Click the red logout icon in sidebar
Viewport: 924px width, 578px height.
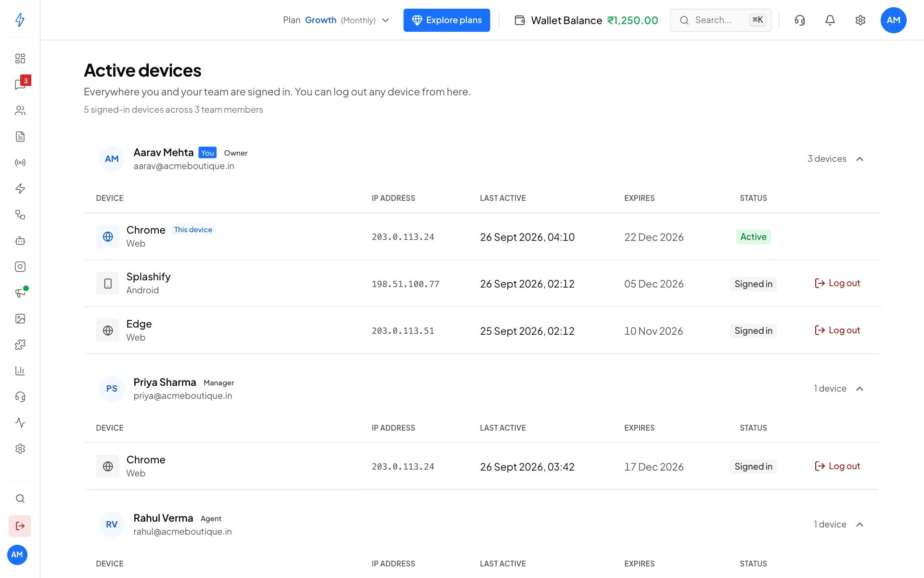tap(20, 525)
